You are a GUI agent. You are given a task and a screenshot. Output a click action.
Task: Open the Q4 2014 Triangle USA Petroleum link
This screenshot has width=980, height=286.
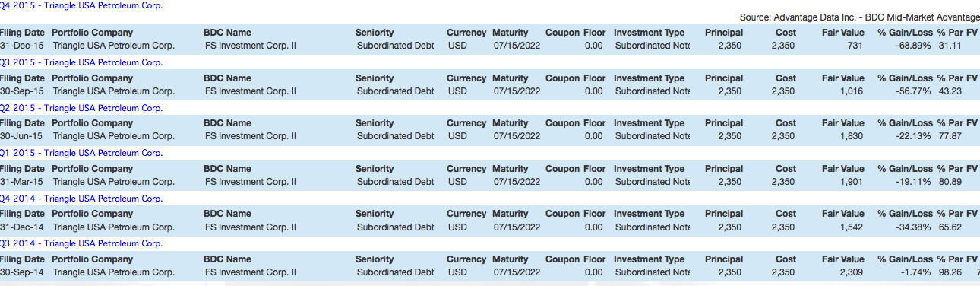click(x=81, y=199)
